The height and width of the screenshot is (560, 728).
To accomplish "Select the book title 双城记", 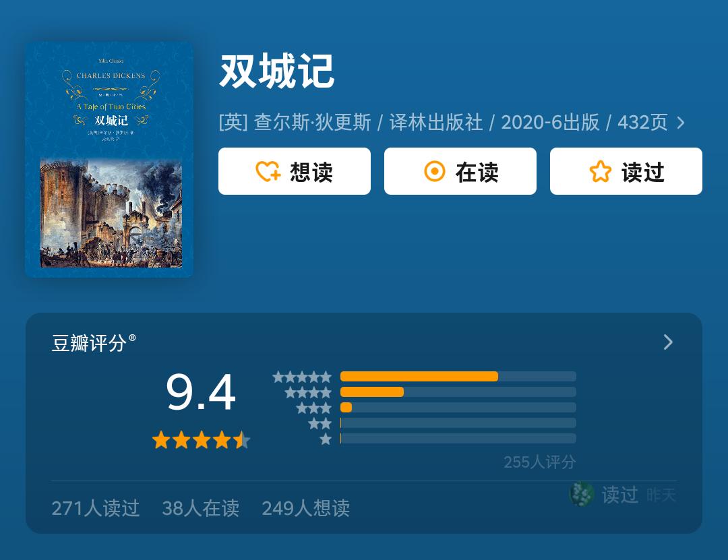I will pos(277,71).
